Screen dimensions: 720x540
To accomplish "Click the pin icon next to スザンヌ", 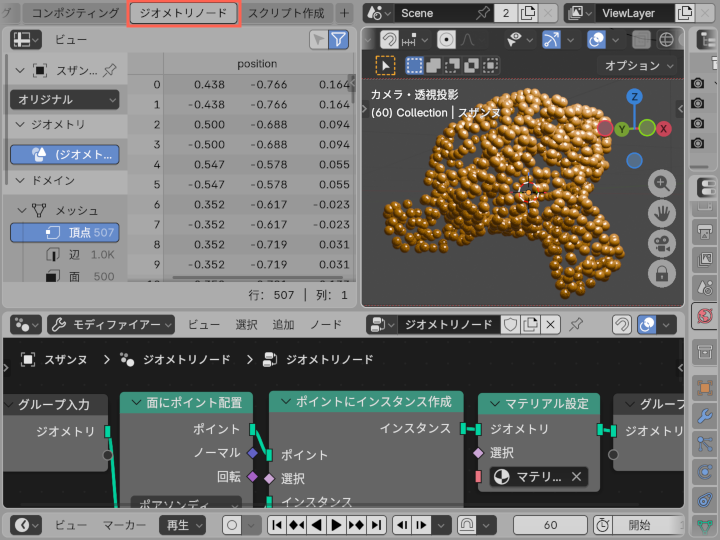I will [x=109, y=71].
